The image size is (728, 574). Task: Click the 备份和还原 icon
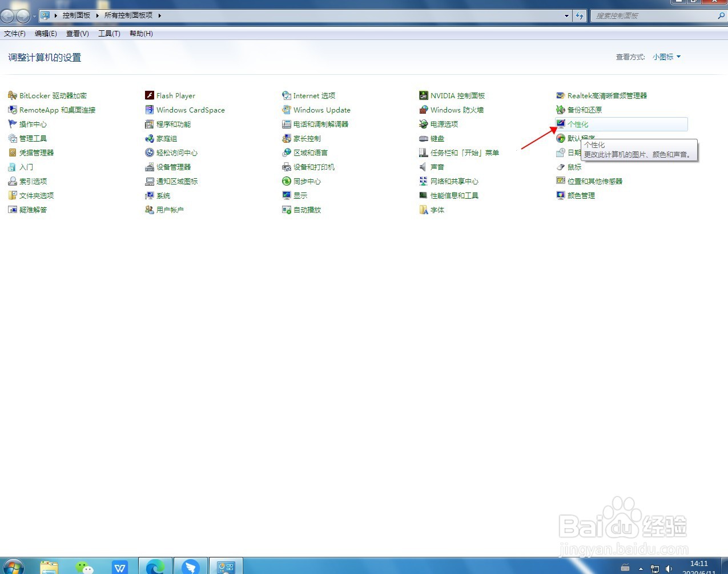(x=561, y=110)
